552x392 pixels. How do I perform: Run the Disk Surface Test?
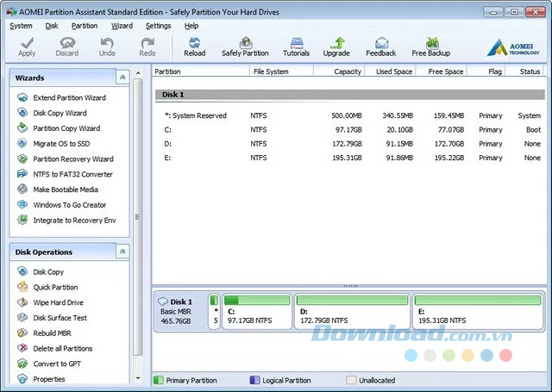click(x=52, y=318)
